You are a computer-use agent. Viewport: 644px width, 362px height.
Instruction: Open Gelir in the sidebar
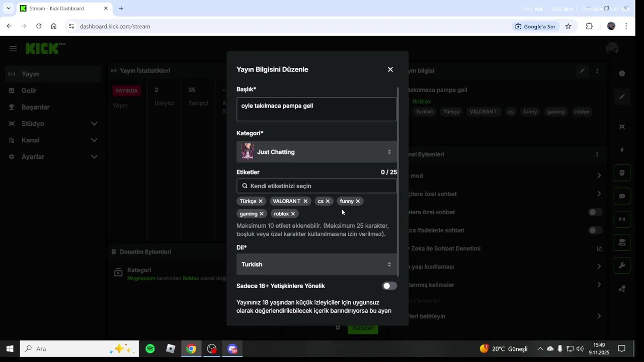coord(53,90)
